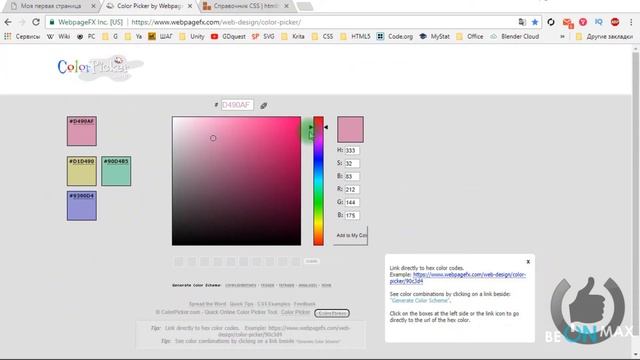Click the blue field showing 175
This screenshot has width=640, height=360.
pos(352,216)
